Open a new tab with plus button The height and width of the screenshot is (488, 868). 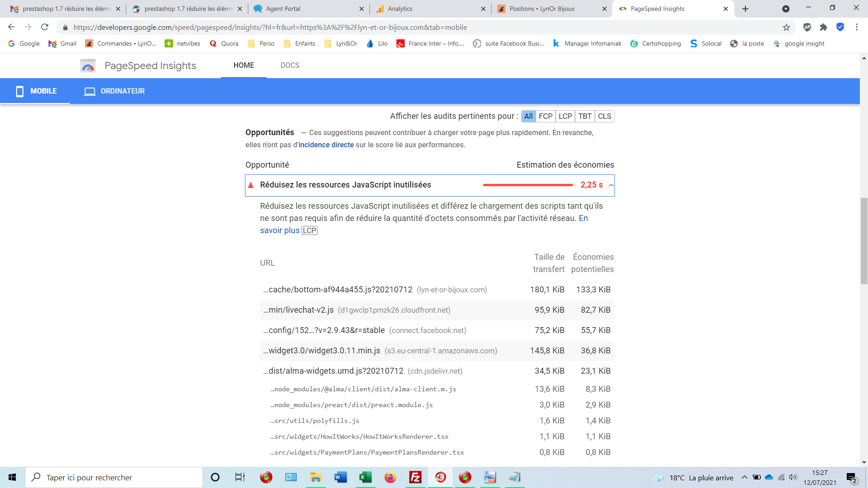745,9
